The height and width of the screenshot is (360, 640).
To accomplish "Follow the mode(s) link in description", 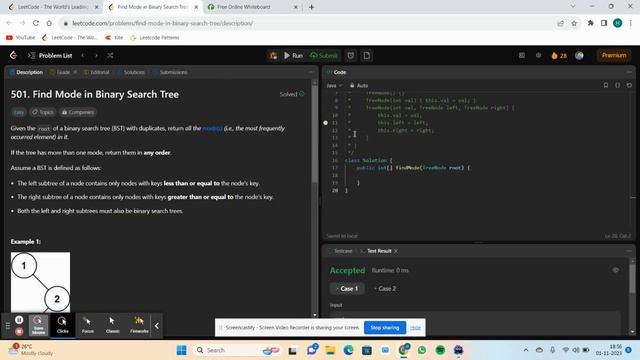I will click(x=212, y=128).
